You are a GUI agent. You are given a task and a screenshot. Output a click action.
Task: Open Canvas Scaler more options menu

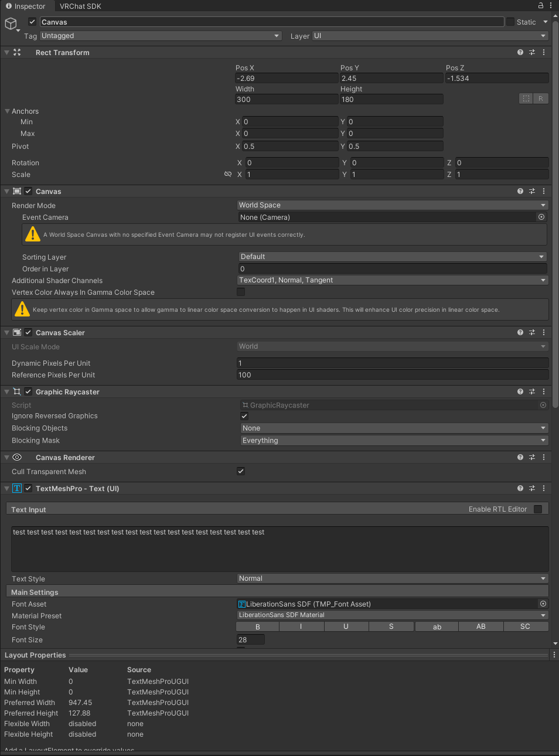[544, 332]
